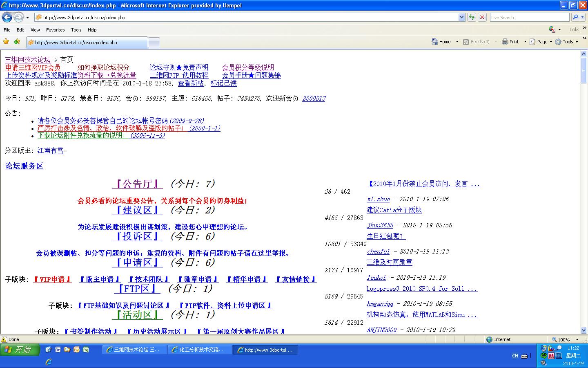588x368 pixels.
Task: Open the Home button dropdown arrow
Action: 457,42
